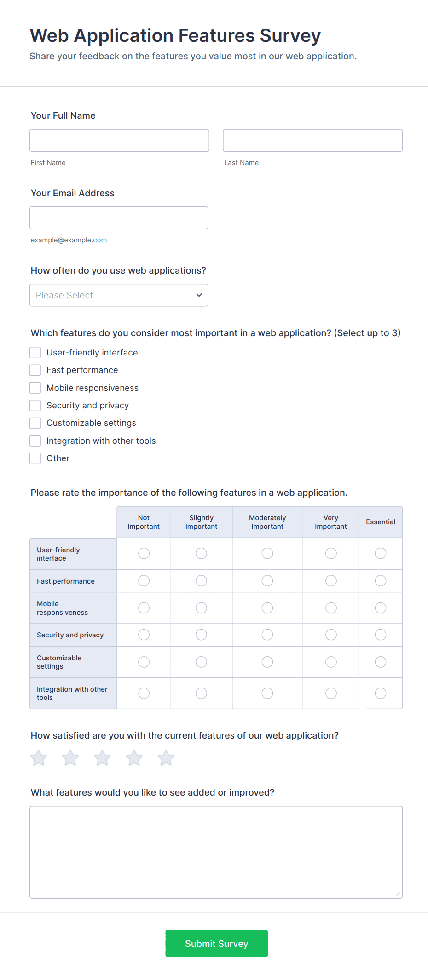Select the Other checkbox
This screenshot has width=428, height=980.
click(35, 458)
